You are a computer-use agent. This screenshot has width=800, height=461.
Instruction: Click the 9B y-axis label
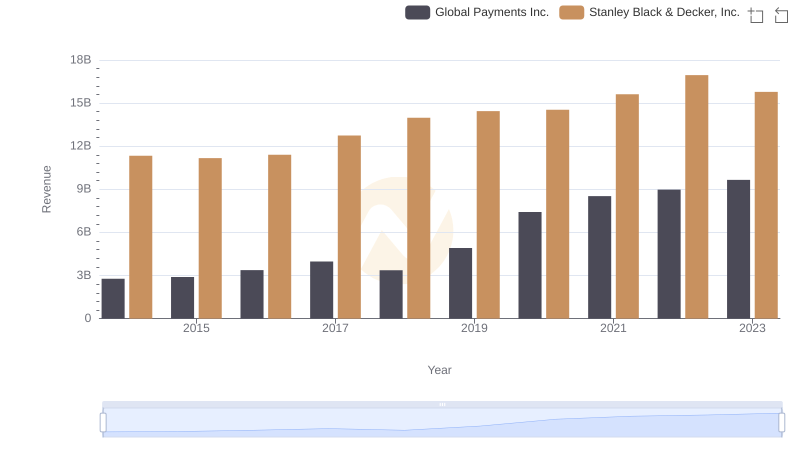[x=84, y=189]
